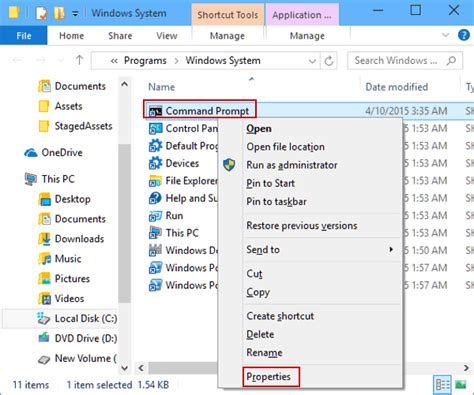
Task: Click the Up one level arrow
Action: point(79,60)
